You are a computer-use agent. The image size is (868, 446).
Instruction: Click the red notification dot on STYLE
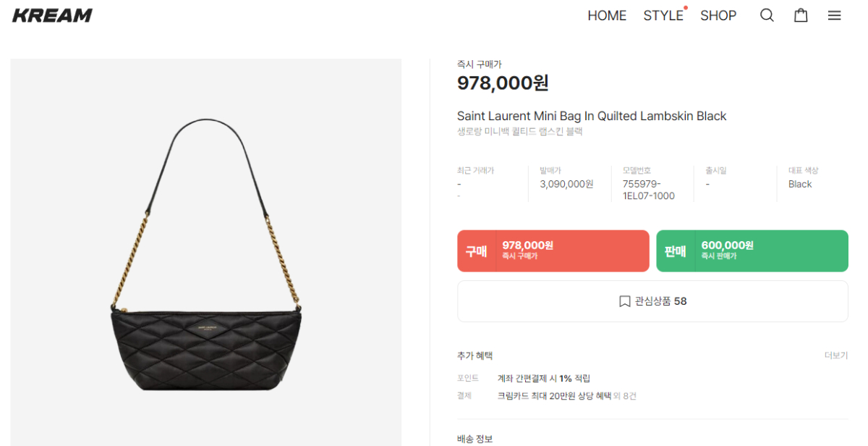685,8
